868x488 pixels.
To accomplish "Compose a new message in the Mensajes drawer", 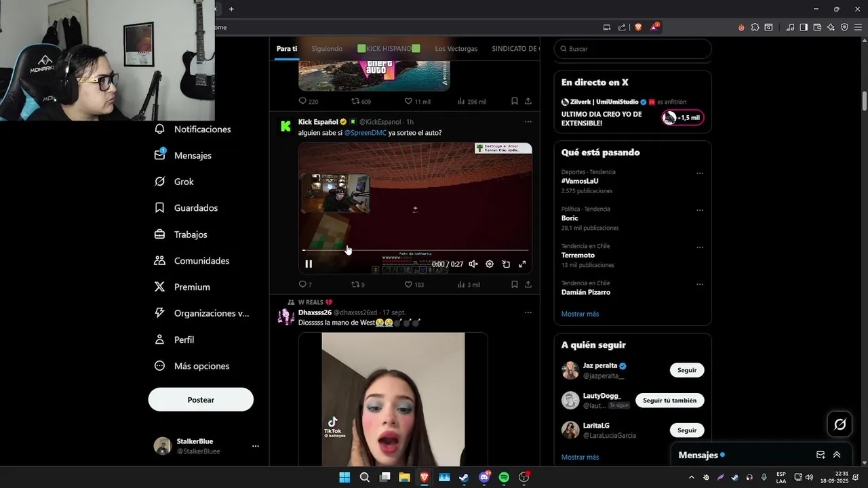I will point(821,455).
